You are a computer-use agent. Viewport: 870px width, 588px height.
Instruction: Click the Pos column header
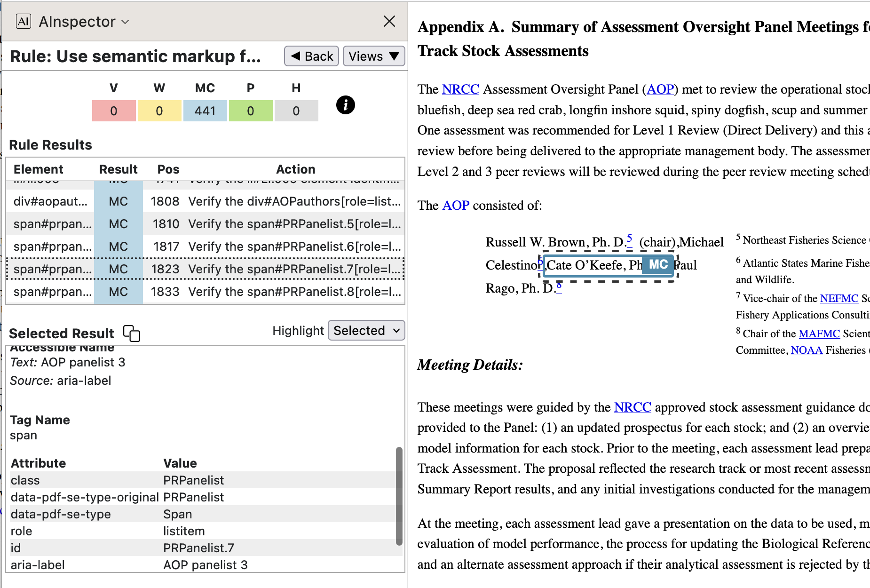click(x=168, y=169)
